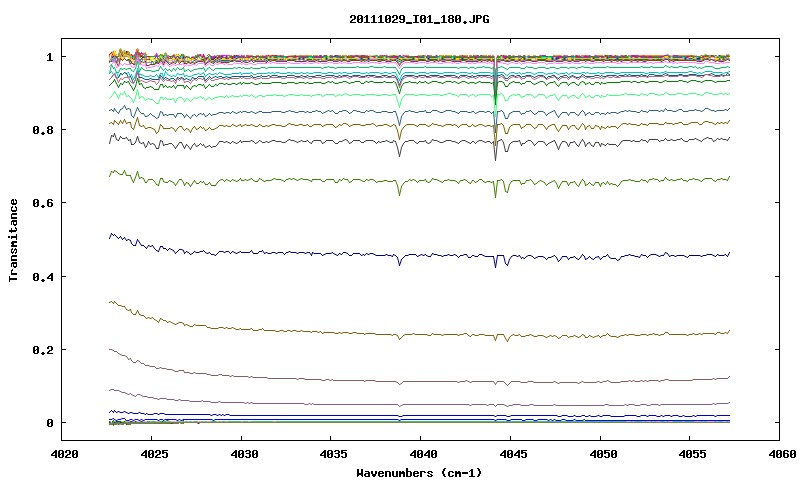800x480 pixels.
Task: Click the x-axis tick label 4050
Action: coord(603,454)
